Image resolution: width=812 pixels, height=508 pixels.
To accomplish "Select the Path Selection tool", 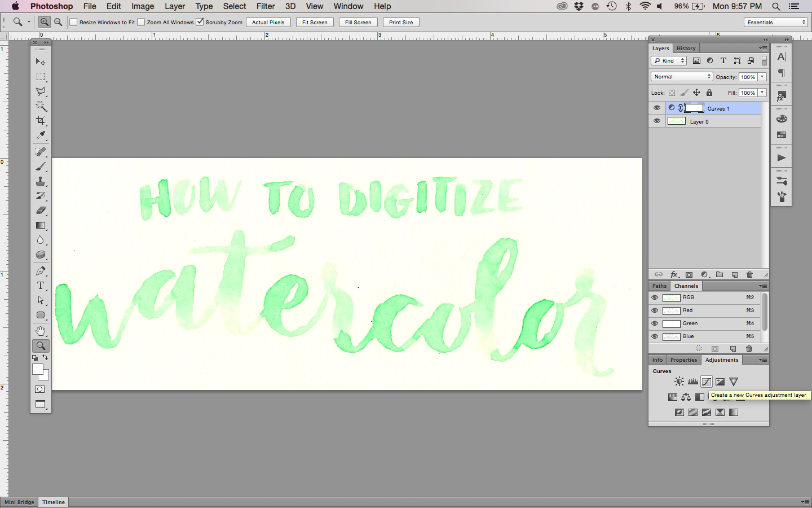I will click(x=41, y=300).
